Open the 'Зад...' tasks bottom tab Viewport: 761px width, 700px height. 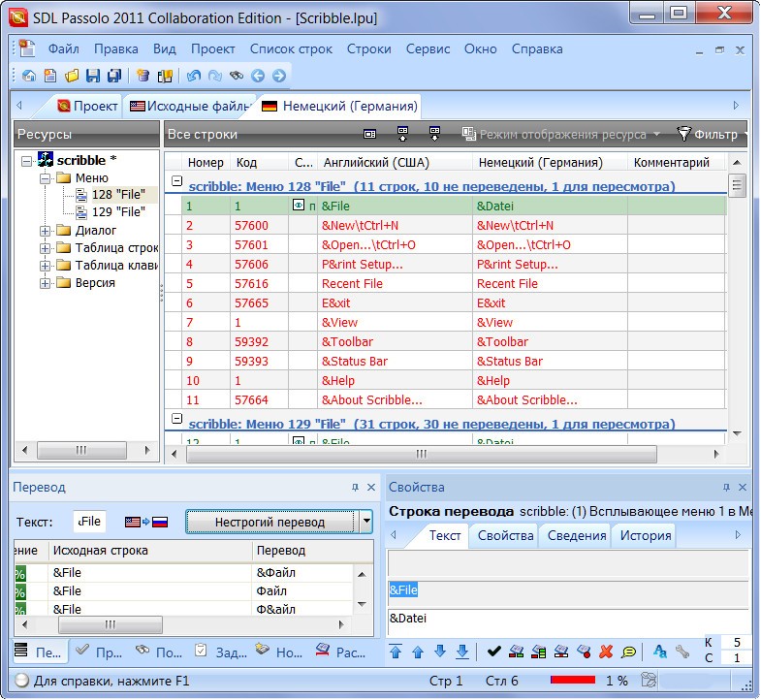pyautogui.click(x=221, y=652)
